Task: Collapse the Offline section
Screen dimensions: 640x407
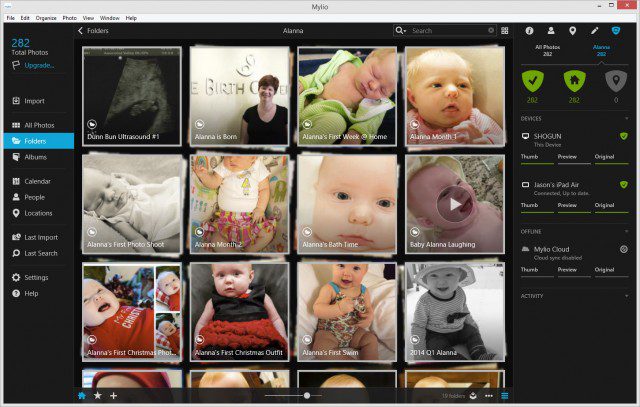Action: tap(627, 231)
